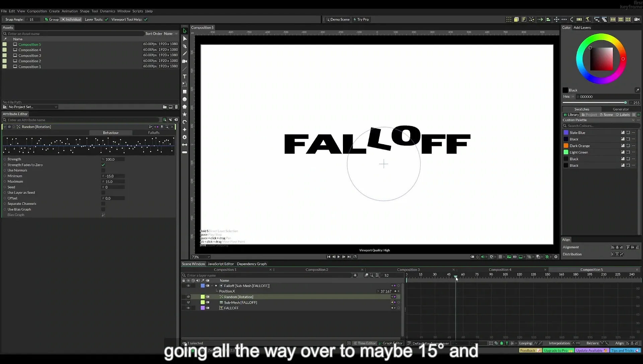Choose the Camera tool
Image resolution: width=643 pixels, height=364 pixels.
[185, 61]
